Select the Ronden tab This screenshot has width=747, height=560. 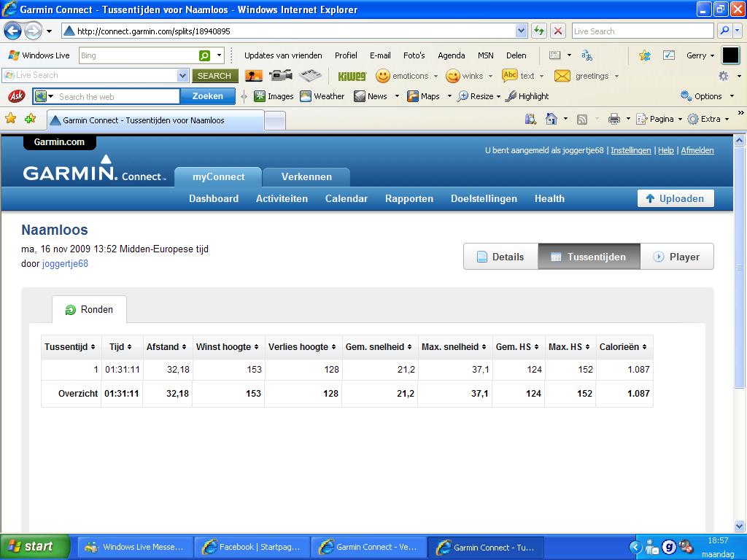click(89, 309)
